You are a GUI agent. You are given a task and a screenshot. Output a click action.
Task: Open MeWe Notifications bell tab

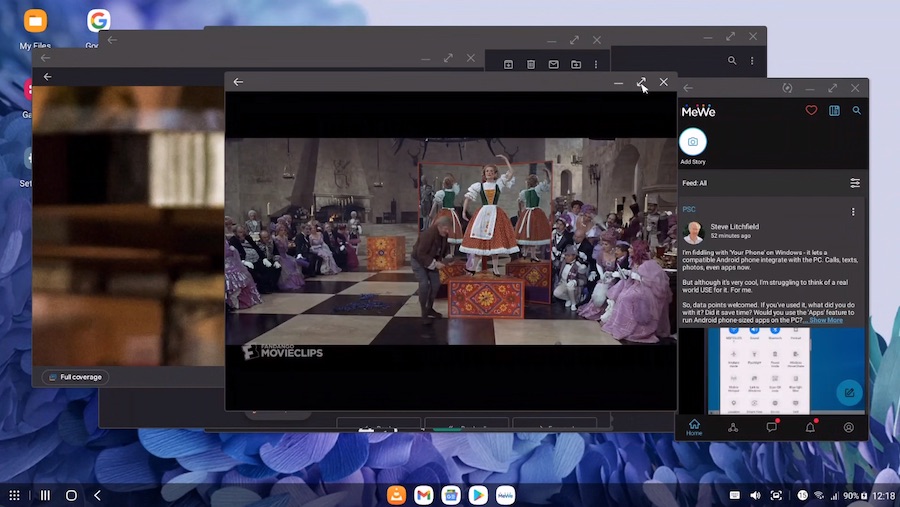[x=810, y=427]
